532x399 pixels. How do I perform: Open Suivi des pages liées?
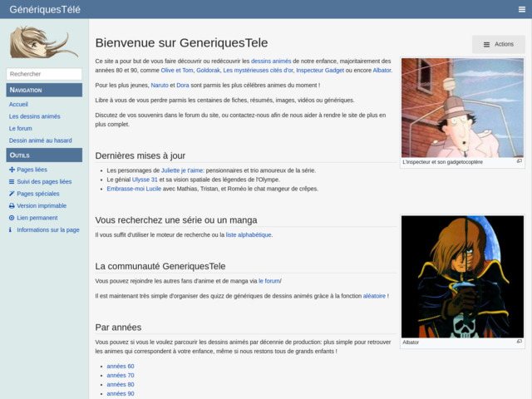click(x=44, y=181)
